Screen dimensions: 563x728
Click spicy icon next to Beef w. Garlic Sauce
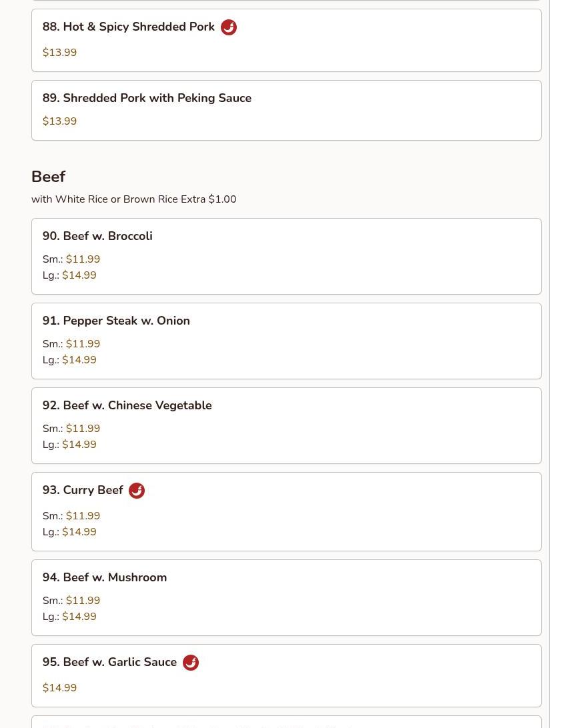point(191,663)
